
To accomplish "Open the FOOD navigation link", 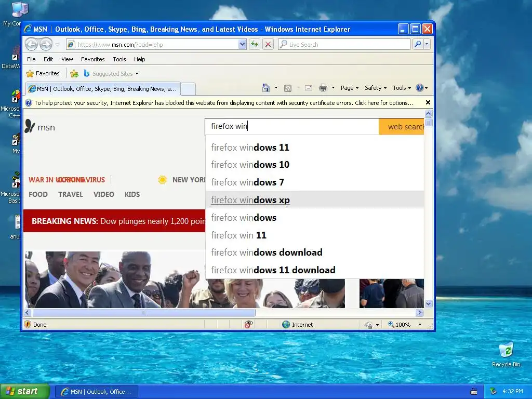I will 38,194.
